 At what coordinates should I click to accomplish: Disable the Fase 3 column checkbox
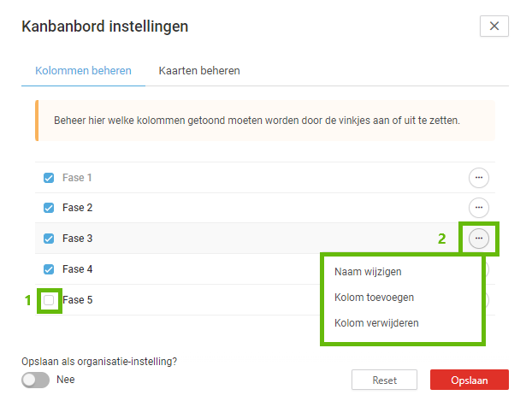(x=49, y=239)
